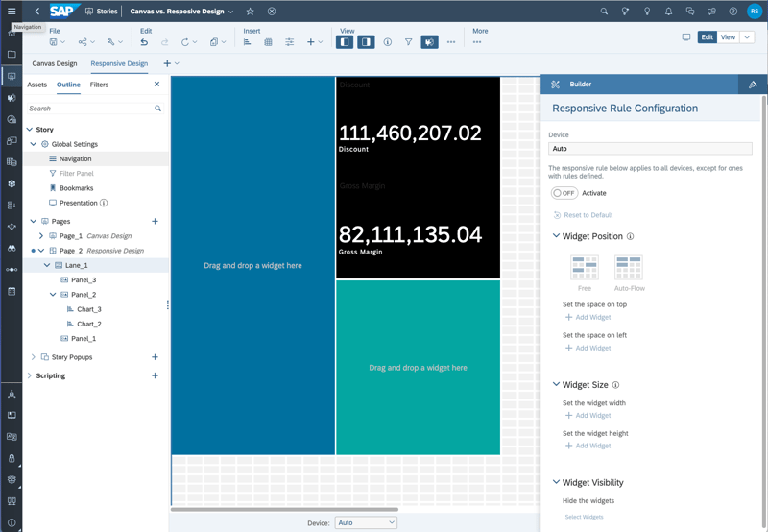Switch to View mode
The image size is (768, 532).
(728, 37)
